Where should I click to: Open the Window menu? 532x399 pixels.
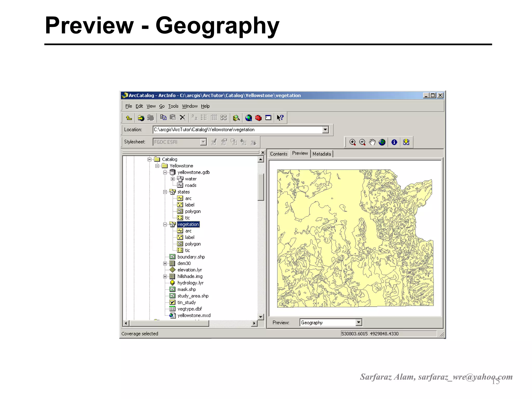tap(190, 106)
